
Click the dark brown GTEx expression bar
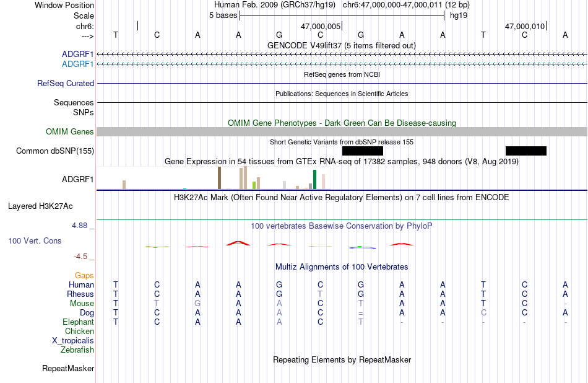pos(219,178)
